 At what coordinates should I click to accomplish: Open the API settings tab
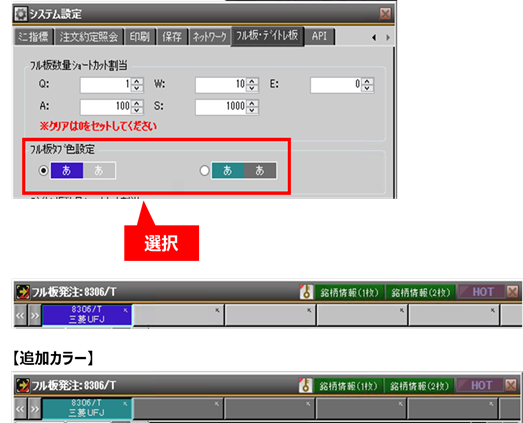click(319, 36)
